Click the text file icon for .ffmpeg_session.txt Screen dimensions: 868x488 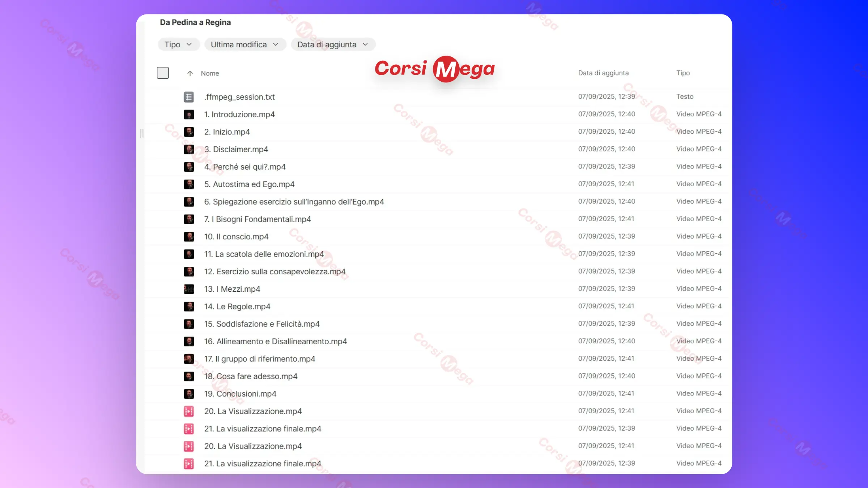click(188, 97)
